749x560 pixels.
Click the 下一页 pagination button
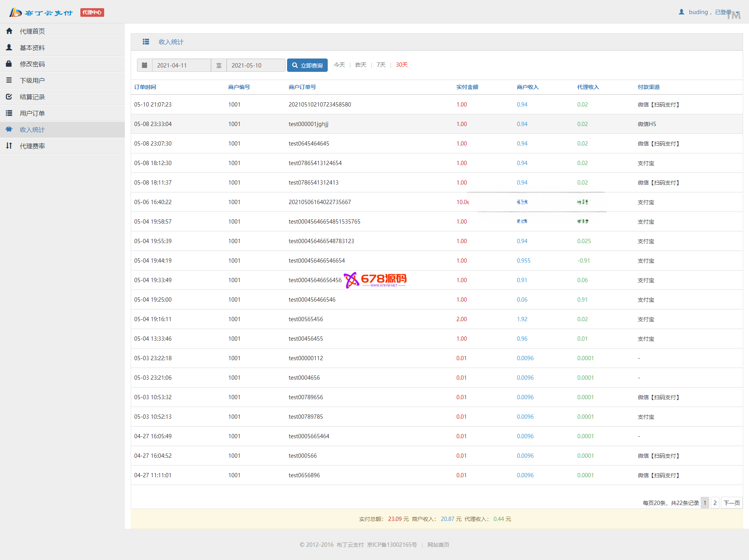(x=731, y=503)
